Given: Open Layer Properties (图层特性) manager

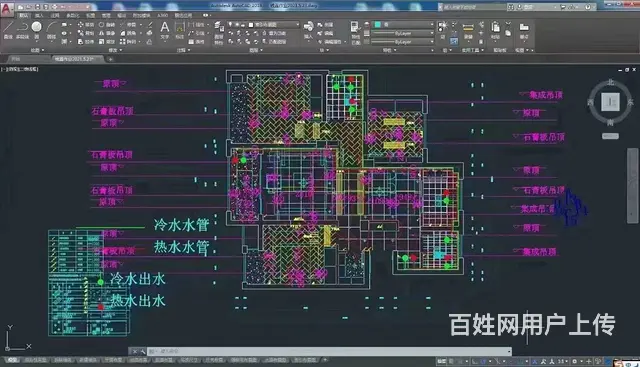Looking at the screenshot, I should 219,33.
